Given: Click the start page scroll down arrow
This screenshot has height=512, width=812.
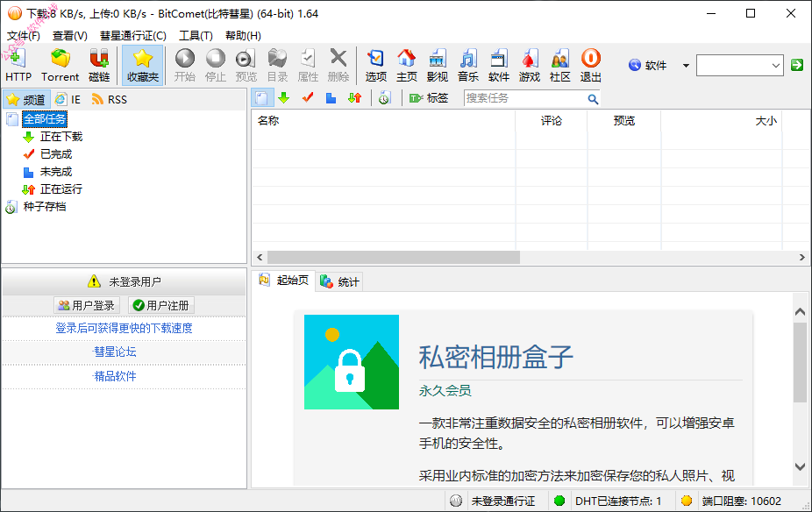Looking at the screenshot, I should coord(800,466).
